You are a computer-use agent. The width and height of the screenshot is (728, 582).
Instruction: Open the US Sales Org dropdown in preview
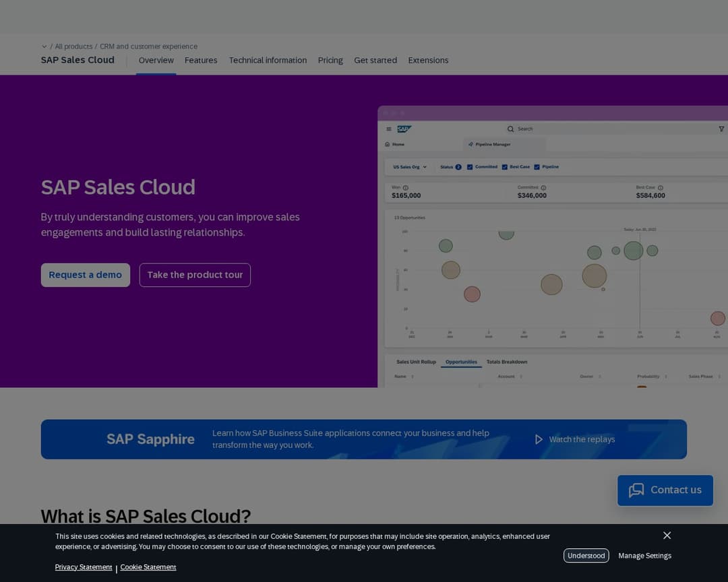click(x=410, y=167)
